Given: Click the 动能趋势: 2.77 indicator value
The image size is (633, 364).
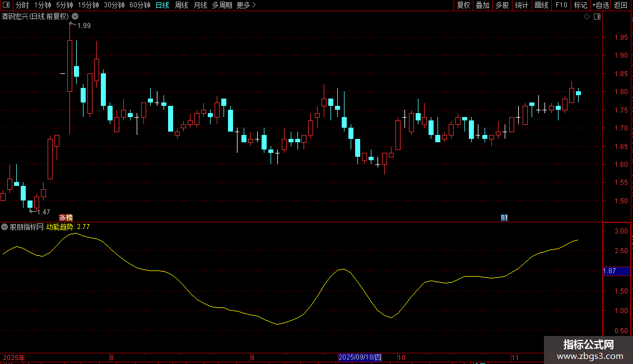Looking at the screenshot, I should (68, 227).
